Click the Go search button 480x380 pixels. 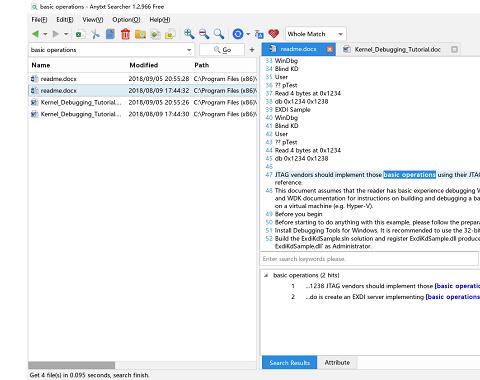(222, 50)
